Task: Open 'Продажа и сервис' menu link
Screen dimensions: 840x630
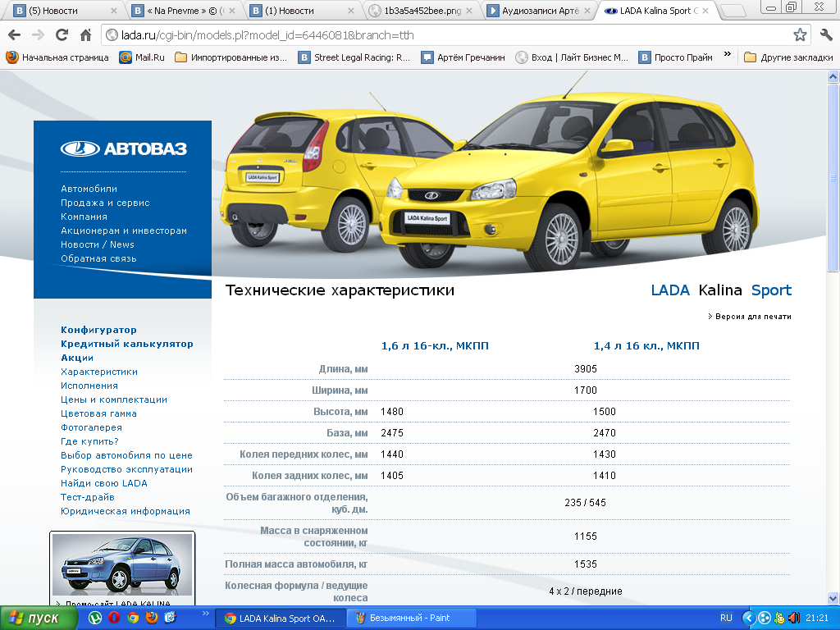Action: click(x=105, y=203)
